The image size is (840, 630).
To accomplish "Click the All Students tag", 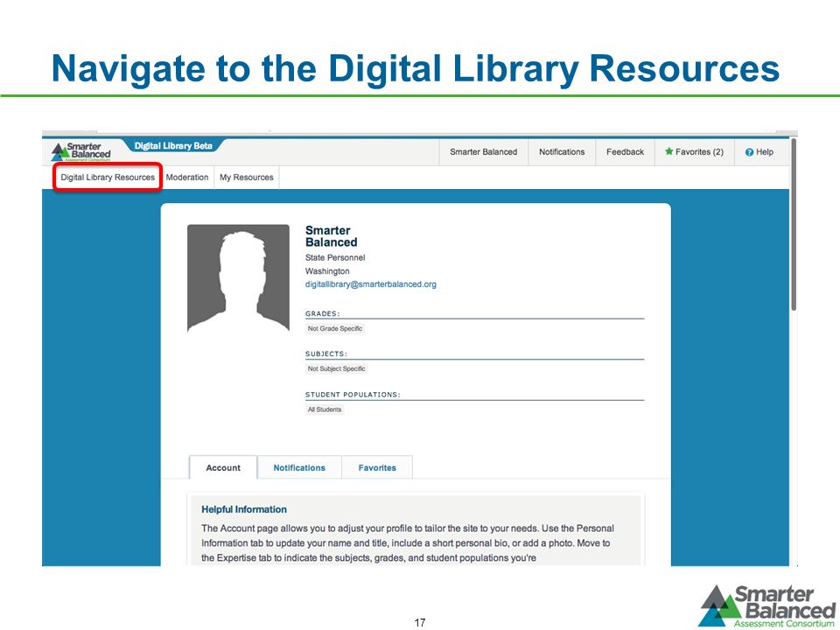I will point(325,409).
